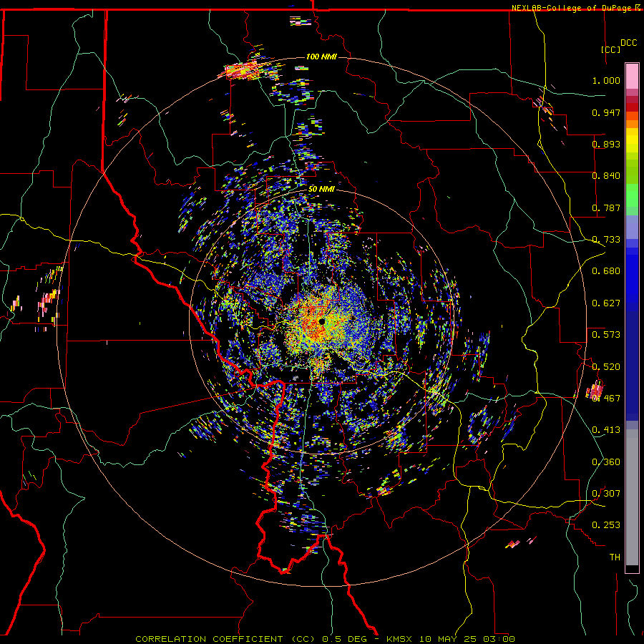
Task: Click the black radar site dot at center
Action: click(x=322, y=321)
